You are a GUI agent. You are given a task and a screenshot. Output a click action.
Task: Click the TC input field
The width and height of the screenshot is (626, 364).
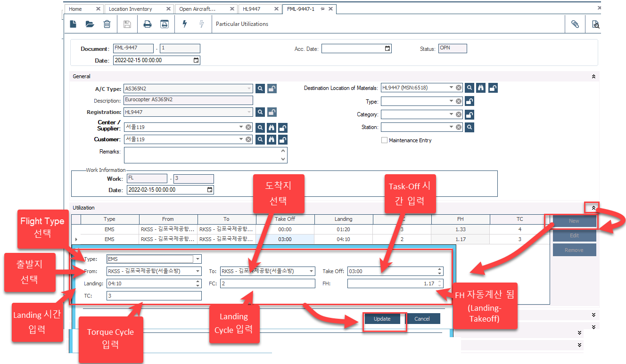pyautogui.click(x=154, y=296)
